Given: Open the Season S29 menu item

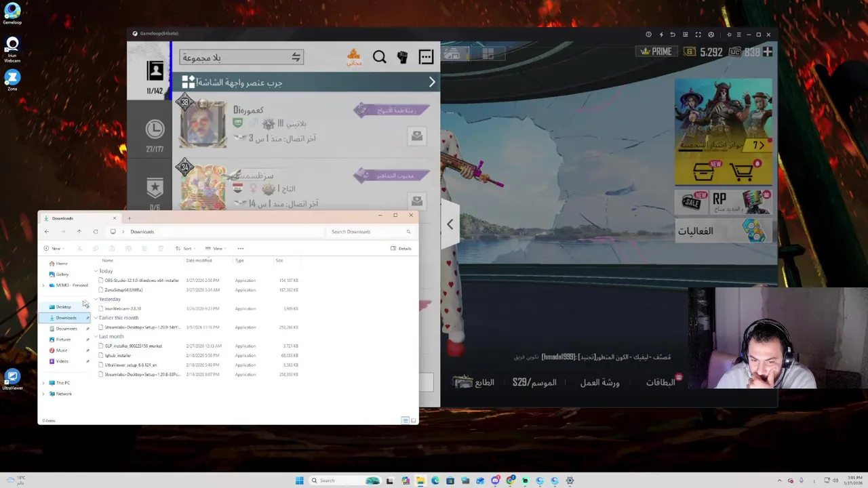Looking at the screenshot, I should pyautogui.click(x=534, y=382).
